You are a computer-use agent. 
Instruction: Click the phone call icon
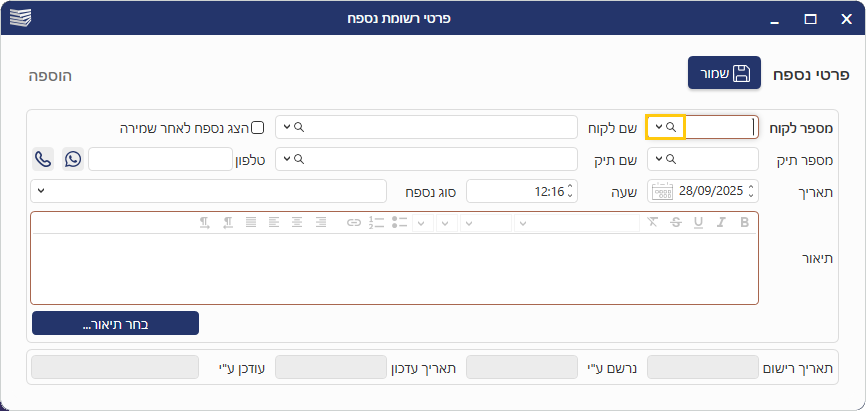point(43,159)
